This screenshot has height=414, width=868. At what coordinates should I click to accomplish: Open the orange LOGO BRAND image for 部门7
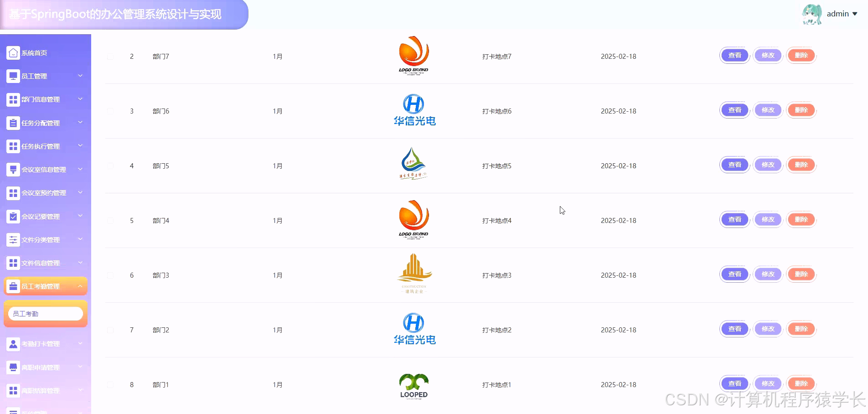414,56
